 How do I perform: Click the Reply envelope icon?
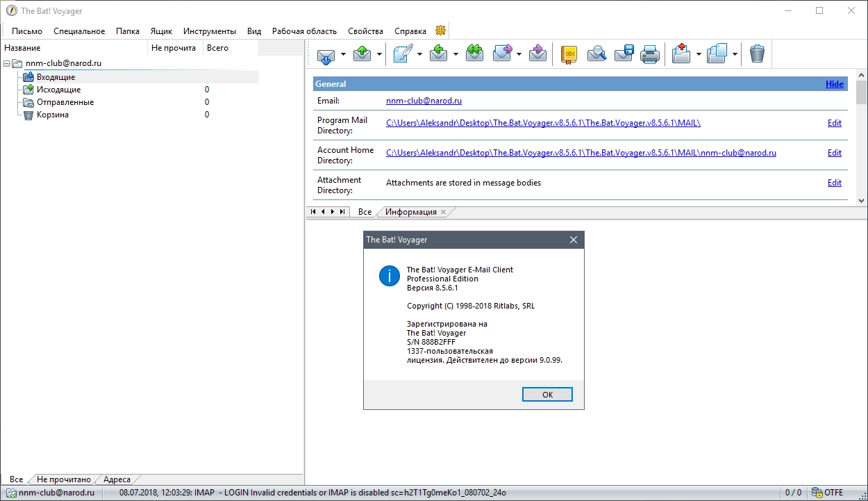439,54
